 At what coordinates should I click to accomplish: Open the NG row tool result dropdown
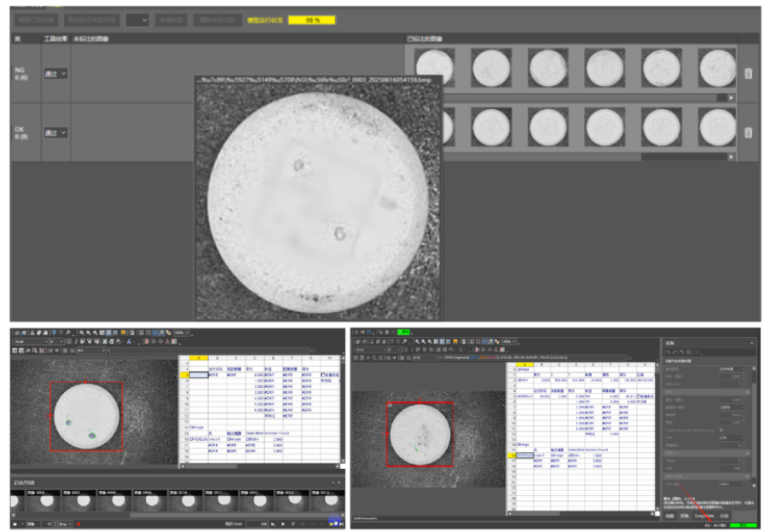(x=55, y=74)
